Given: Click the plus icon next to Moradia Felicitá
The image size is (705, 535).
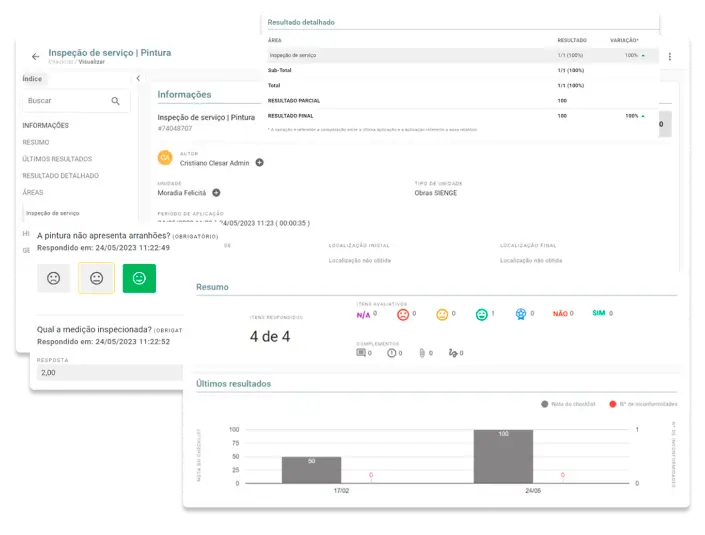Looking at the screenshot, I should [x=216, y=192].
